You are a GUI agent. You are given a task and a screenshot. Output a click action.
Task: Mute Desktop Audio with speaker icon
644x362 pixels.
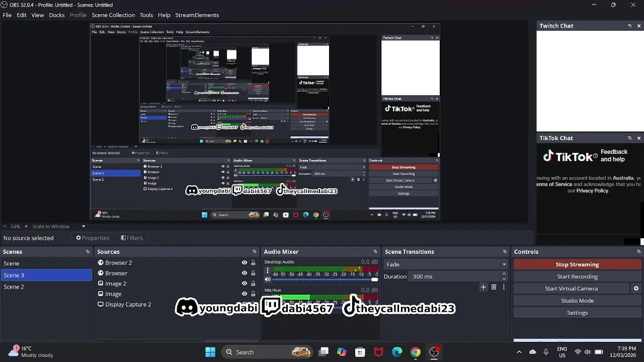pyautogui.click(x=268, y=280)
